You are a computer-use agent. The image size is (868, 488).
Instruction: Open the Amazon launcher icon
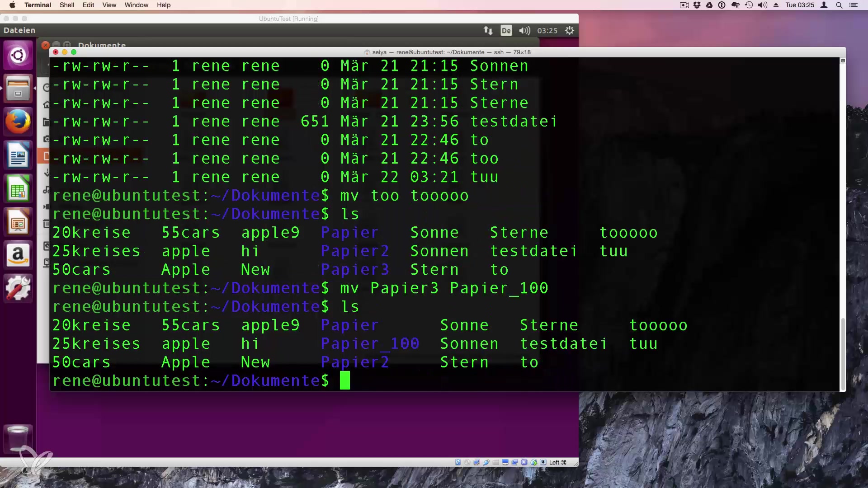click(x=18, y=255)
